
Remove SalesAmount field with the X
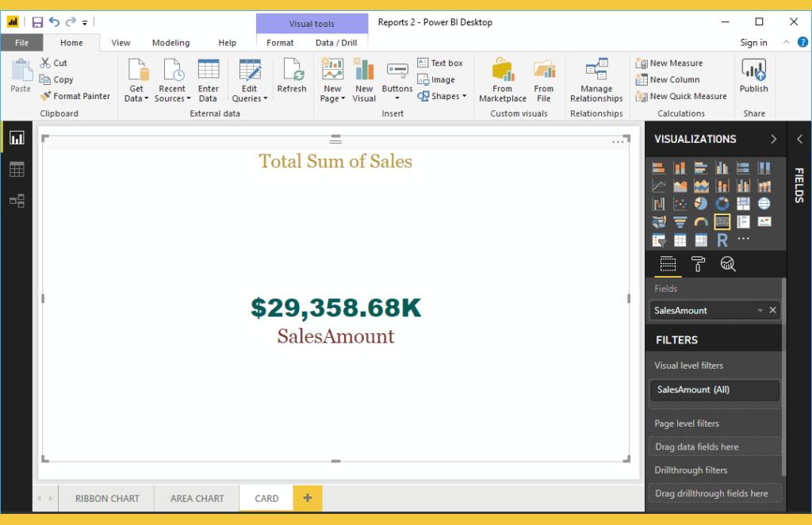(x=773, y=310)
